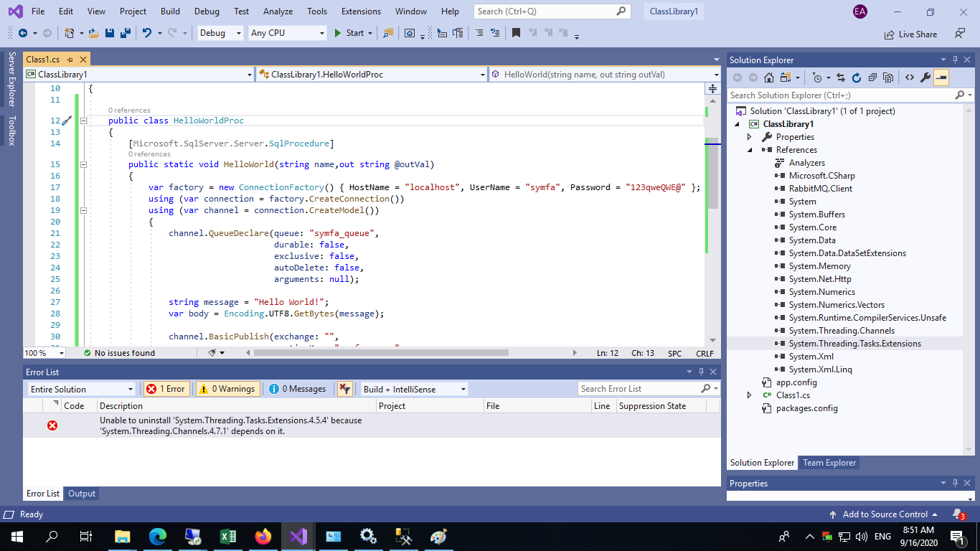
Task: Switch to the Output tab
Action: 82,494
